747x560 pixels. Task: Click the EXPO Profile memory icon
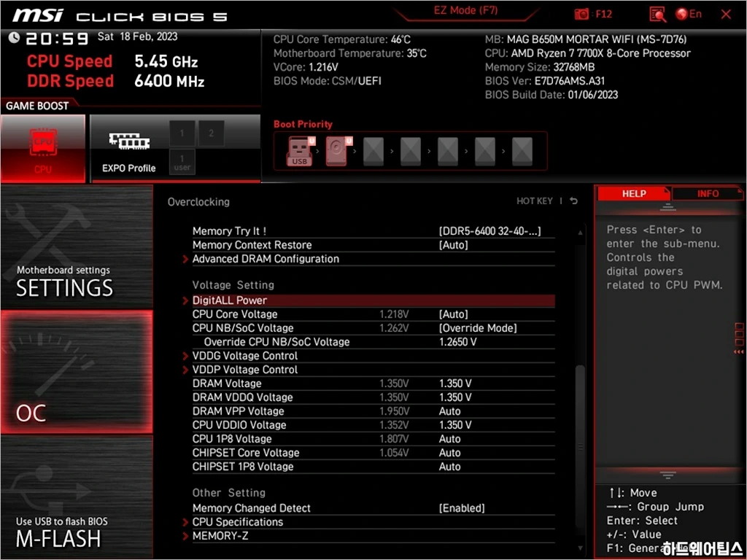[x=129, y=141]
